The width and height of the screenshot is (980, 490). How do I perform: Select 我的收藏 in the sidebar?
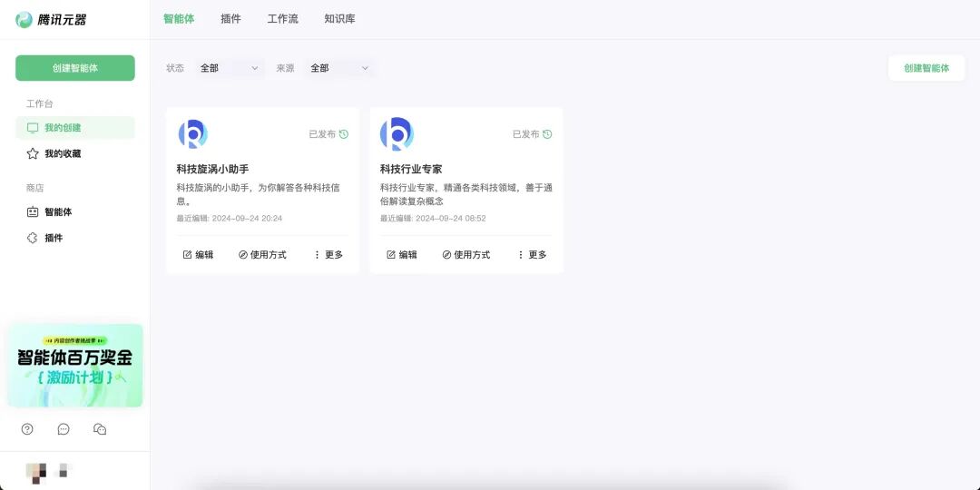pyautogui.click(x=75, y=153)
